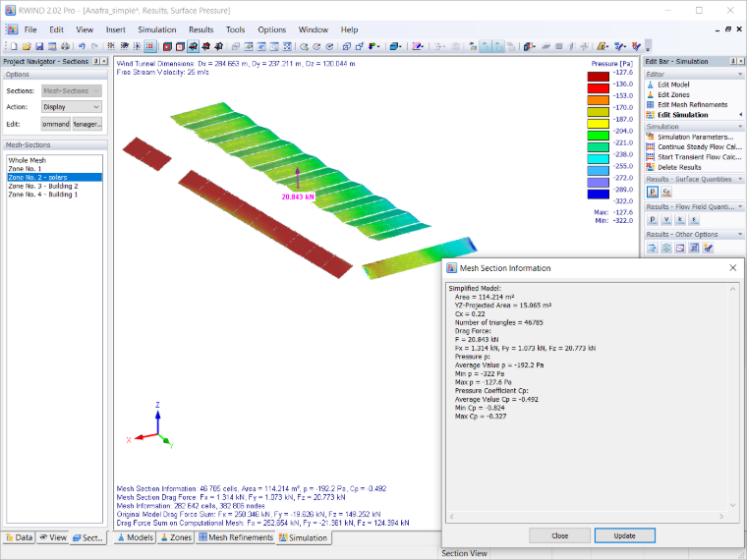The image size is (747, 560).
Task: Toggle the Surface Cp coefficient icon
Action: [x=666, y=192]
